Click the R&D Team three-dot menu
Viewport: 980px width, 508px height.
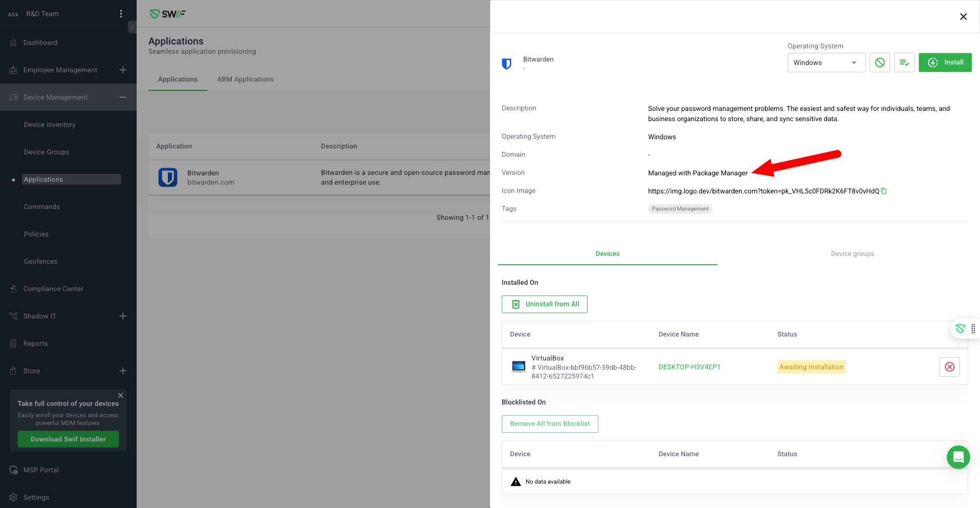(121, 14)
